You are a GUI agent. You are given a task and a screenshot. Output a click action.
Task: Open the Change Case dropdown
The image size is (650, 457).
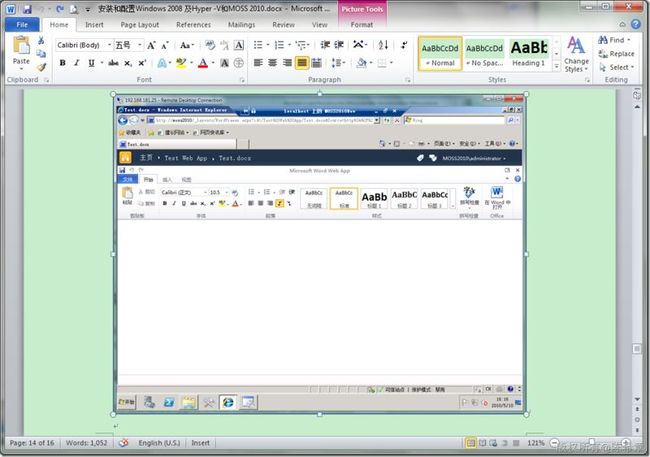[x=187, y=45]
